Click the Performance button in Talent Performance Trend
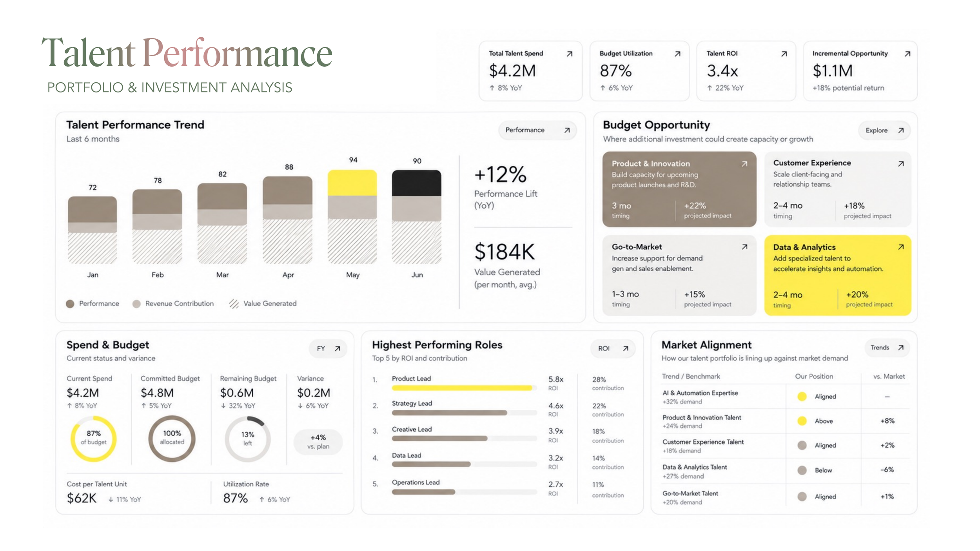 click(x=537, y=130)
